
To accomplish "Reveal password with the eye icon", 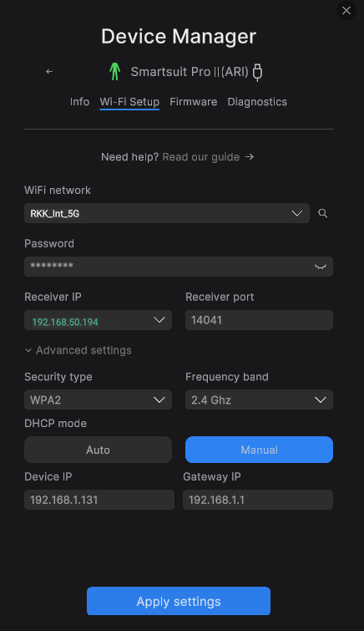I will click(321, 267).
